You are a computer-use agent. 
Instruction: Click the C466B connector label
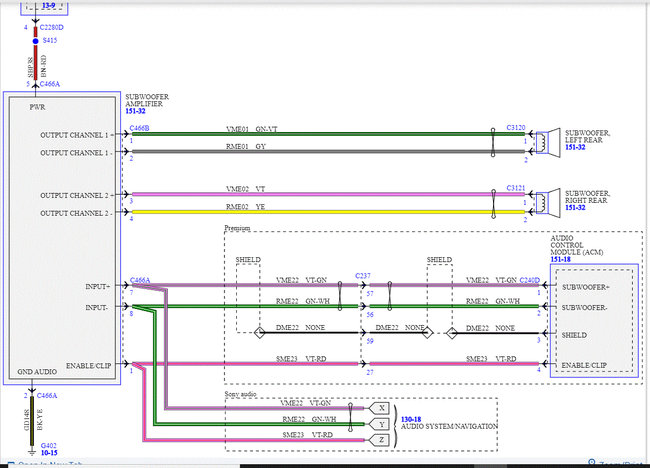click(x=139, y=129)
